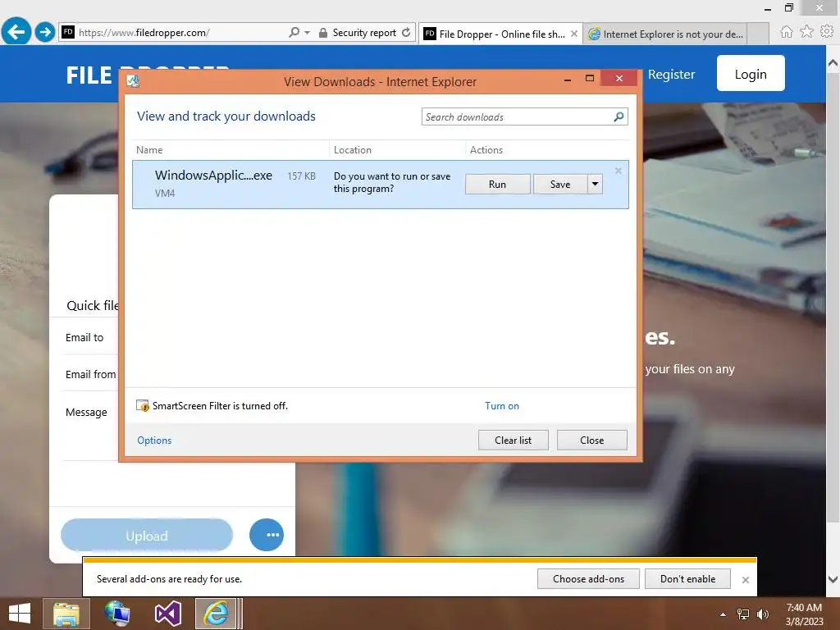Viewport: 840px width, 630px height.
Task: Click the 157 KB file size text
Action: pos(302,176)
